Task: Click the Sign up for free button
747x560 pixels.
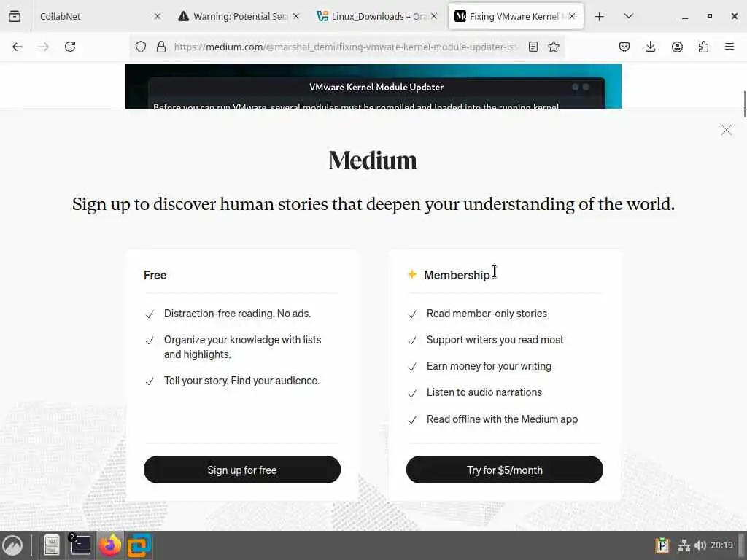Action: (x=242, y=470)
